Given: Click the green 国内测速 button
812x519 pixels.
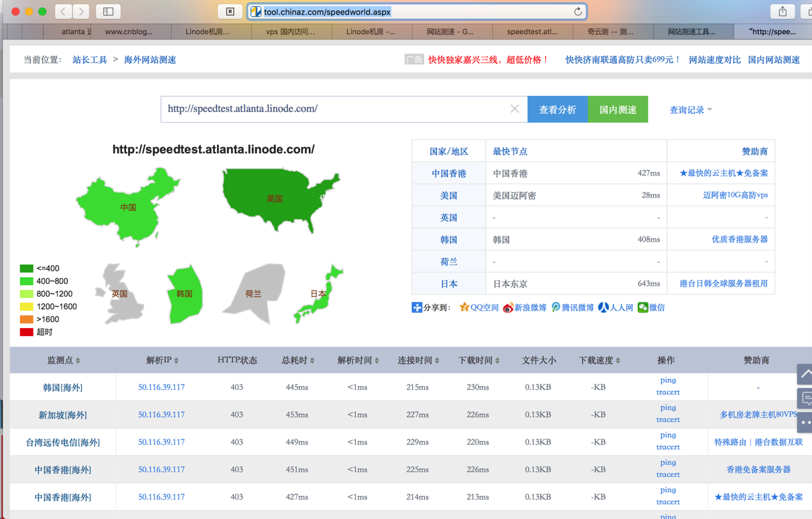Looking at the screenshot, I should pyautogui.click(x=618, y=109).
